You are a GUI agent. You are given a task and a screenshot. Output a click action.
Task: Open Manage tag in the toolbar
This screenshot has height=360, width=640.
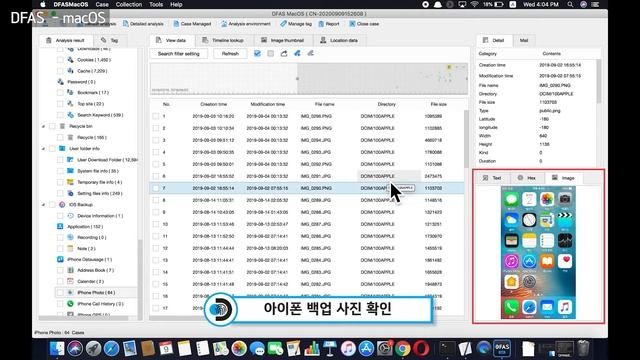[296, 24]
